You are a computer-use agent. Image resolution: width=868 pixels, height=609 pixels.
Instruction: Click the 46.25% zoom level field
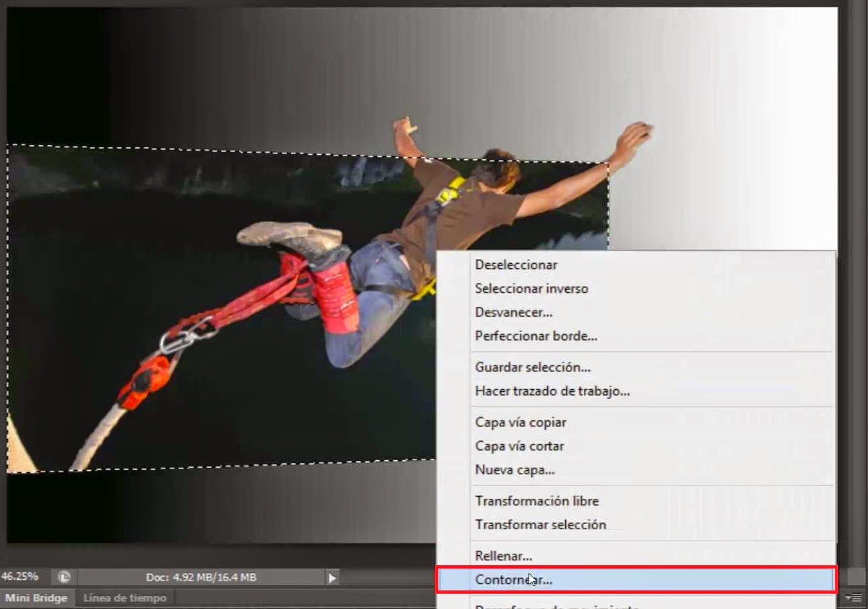point(22,576)
